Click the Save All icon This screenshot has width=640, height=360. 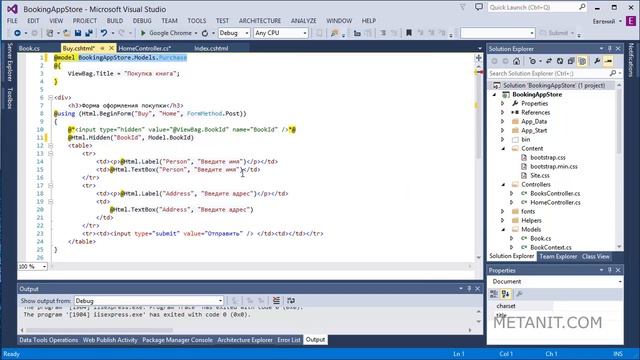click(x=89, y=33)
